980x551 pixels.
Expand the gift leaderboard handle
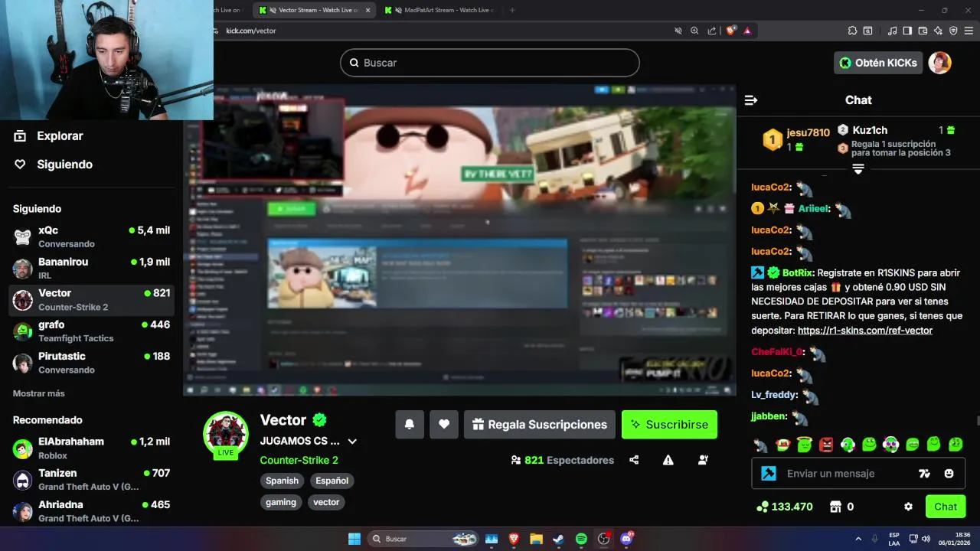(x=858, y=169)
